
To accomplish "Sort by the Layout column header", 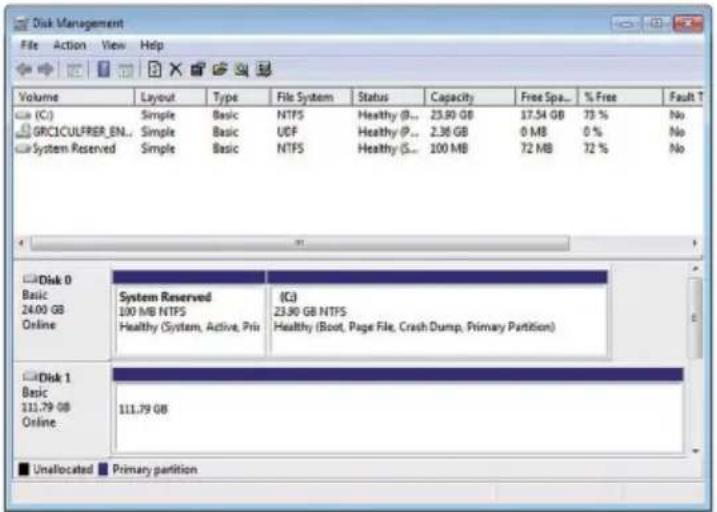I will click(x=170, y=97).
